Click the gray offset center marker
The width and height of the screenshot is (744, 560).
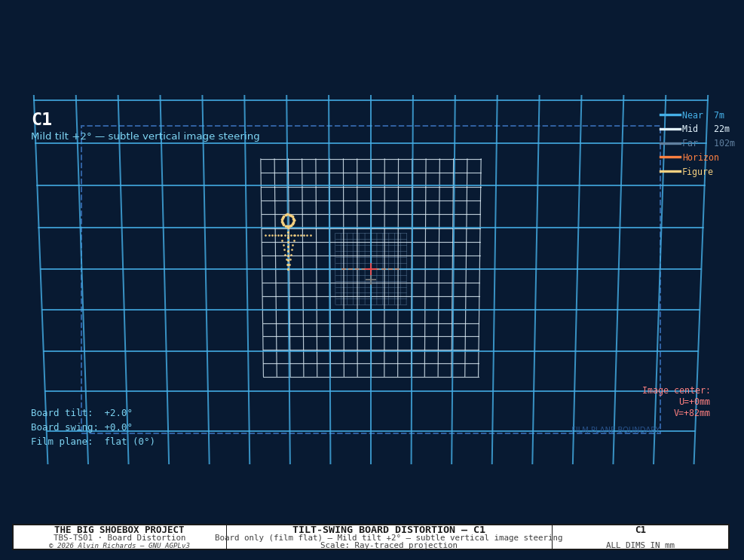[371, 280]
